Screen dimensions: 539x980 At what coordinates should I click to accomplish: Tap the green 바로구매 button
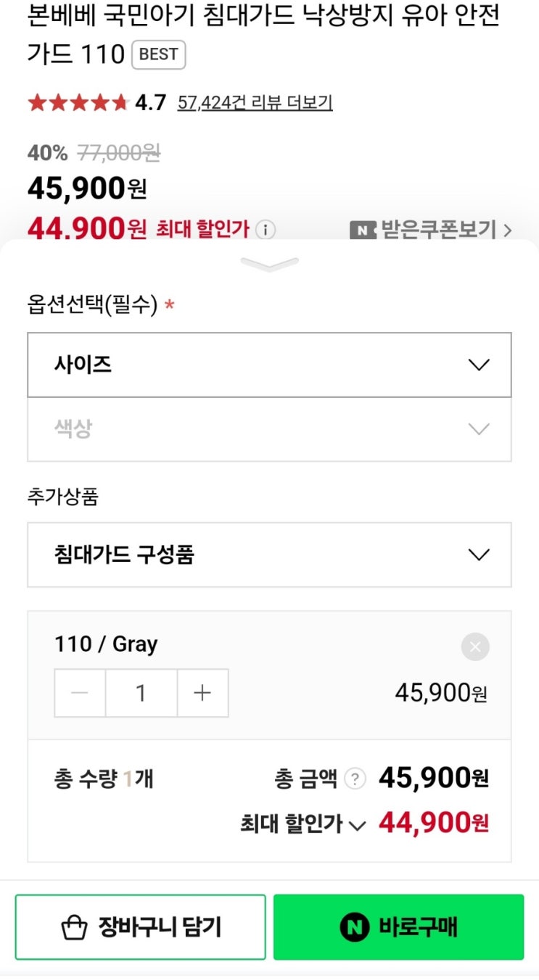point(398,927)
